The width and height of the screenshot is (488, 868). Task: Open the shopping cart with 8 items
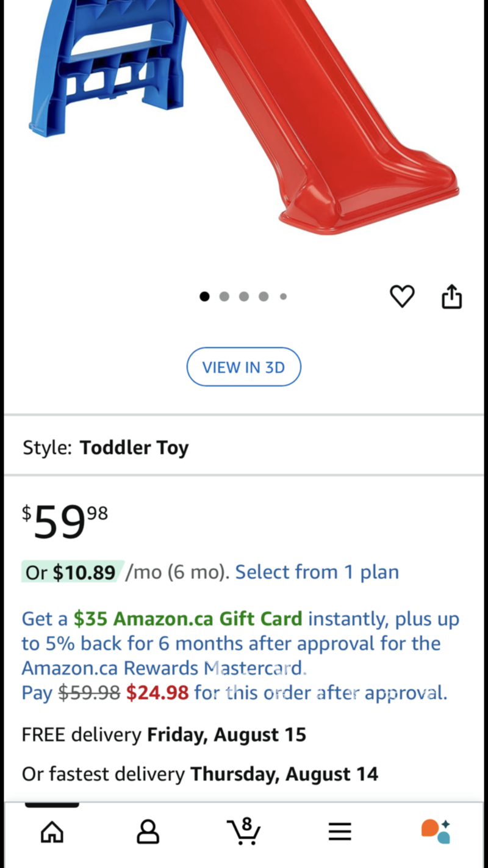243,831
